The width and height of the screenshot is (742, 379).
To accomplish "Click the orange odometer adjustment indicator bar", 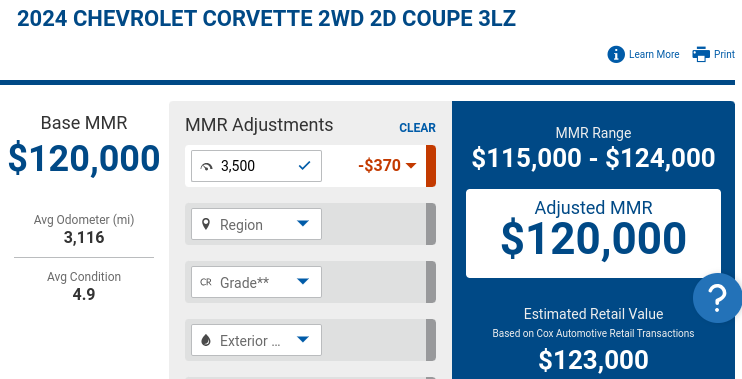I will (431, 166).
